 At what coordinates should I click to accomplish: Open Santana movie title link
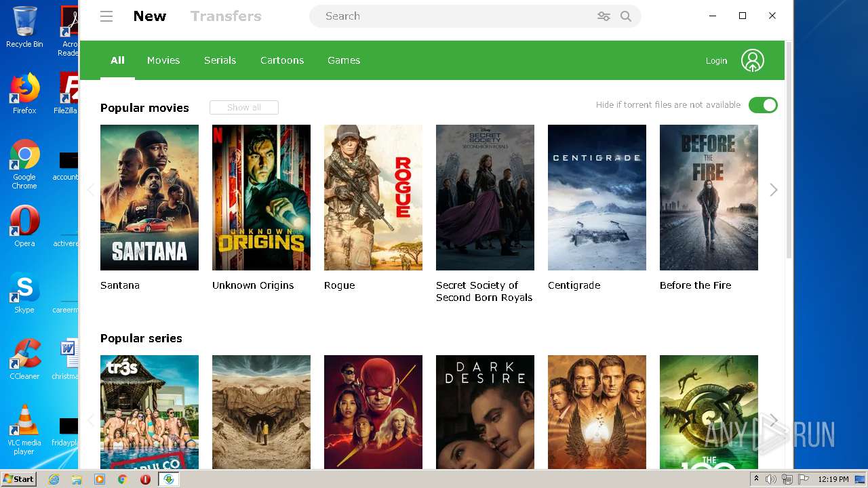coord(120,285)
